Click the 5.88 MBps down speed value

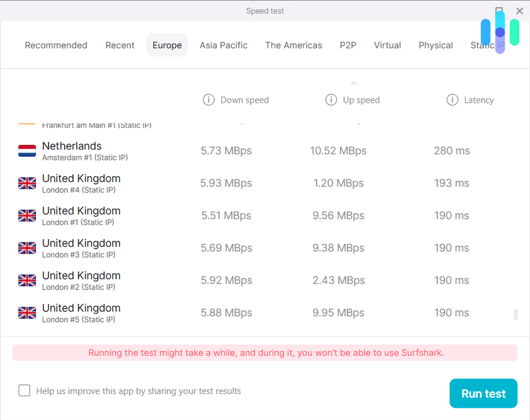[x=226, y=313]
